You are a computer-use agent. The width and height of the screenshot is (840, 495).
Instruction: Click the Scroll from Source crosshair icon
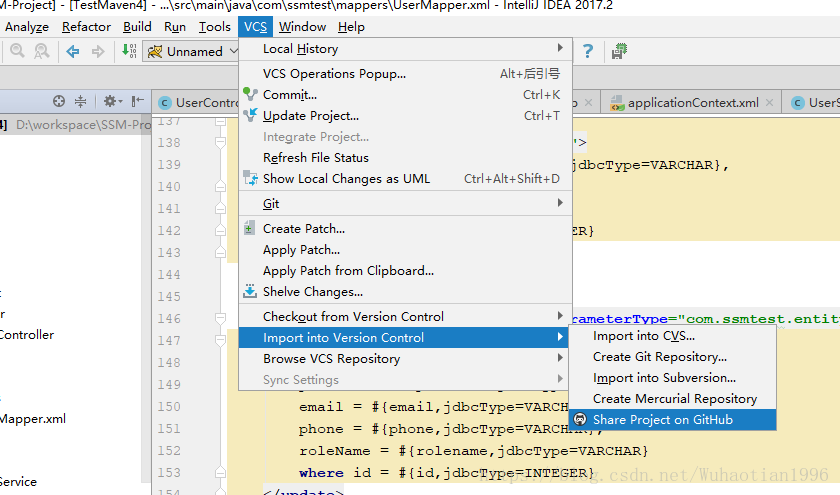coord(59,101)
